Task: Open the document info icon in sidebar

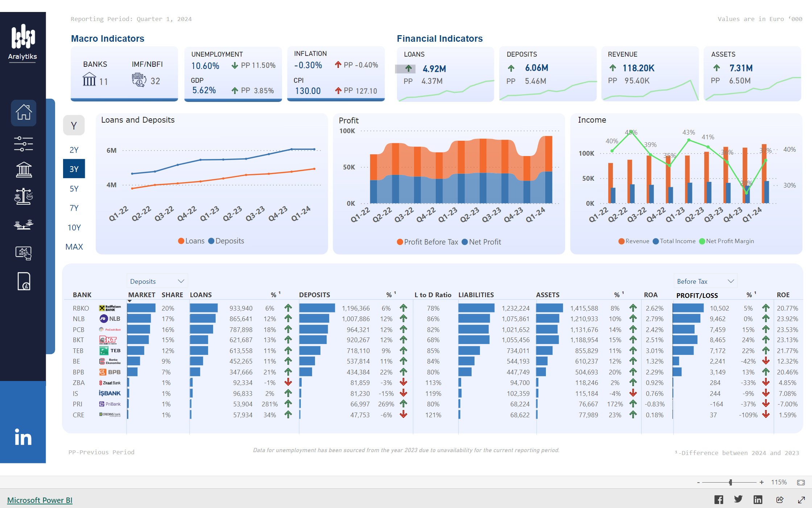Action: point(24,281)
